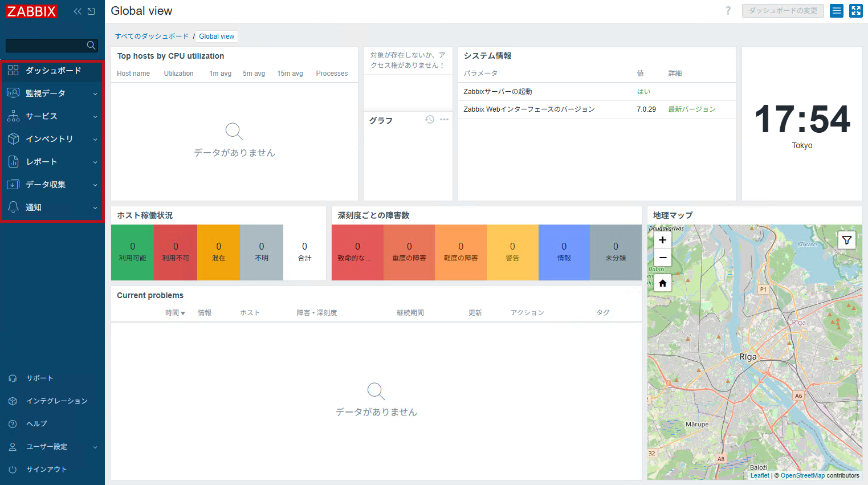Click the reports chart icon

(13, 161)
